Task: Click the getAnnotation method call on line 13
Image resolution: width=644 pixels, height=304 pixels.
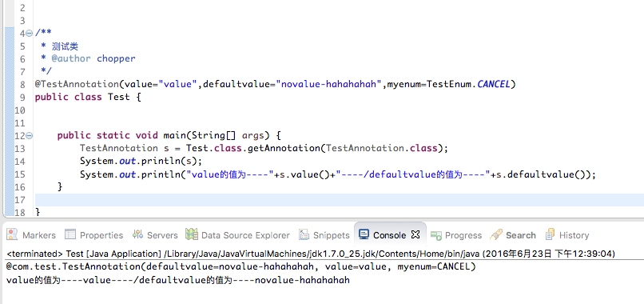Action: 284,148
